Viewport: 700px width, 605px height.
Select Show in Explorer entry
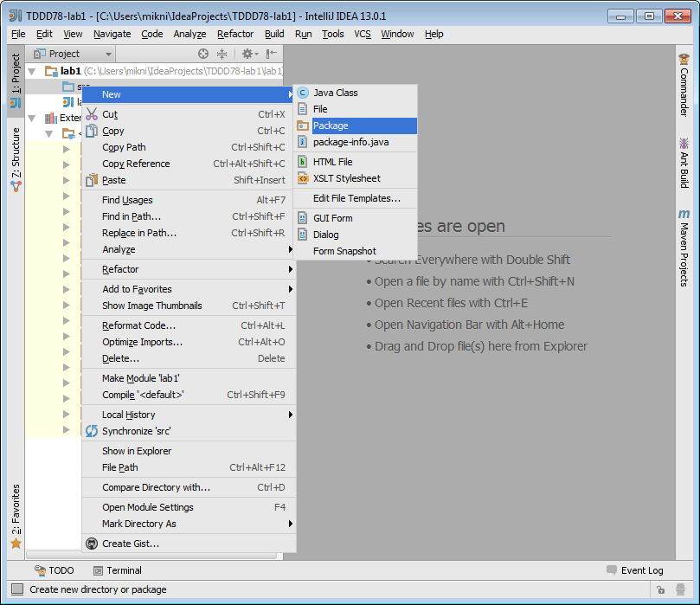coord(189,451)
